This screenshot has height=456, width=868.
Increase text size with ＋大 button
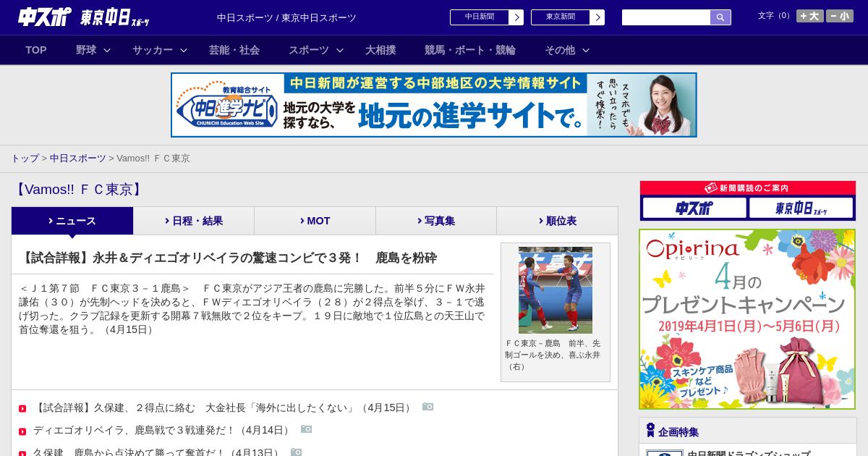pyautogui.click(x=809, y=16)
